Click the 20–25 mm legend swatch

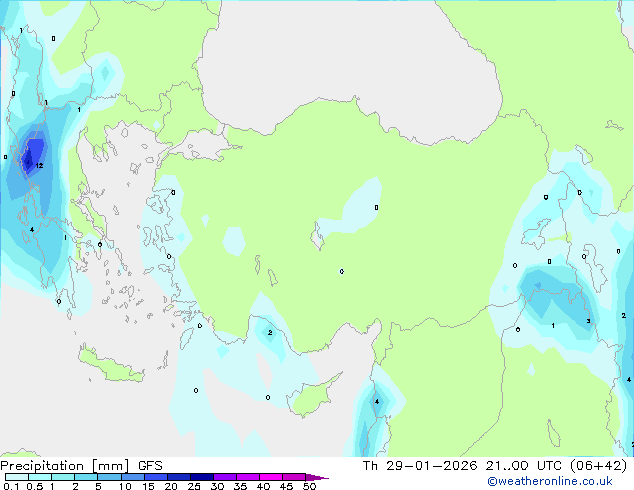tap(179, 477)
